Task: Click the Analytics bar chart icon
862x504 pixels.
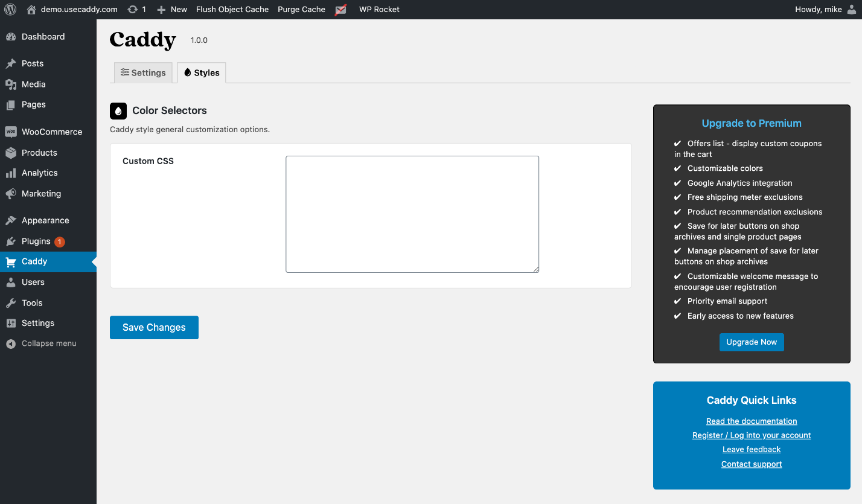Action: point(11,173)
